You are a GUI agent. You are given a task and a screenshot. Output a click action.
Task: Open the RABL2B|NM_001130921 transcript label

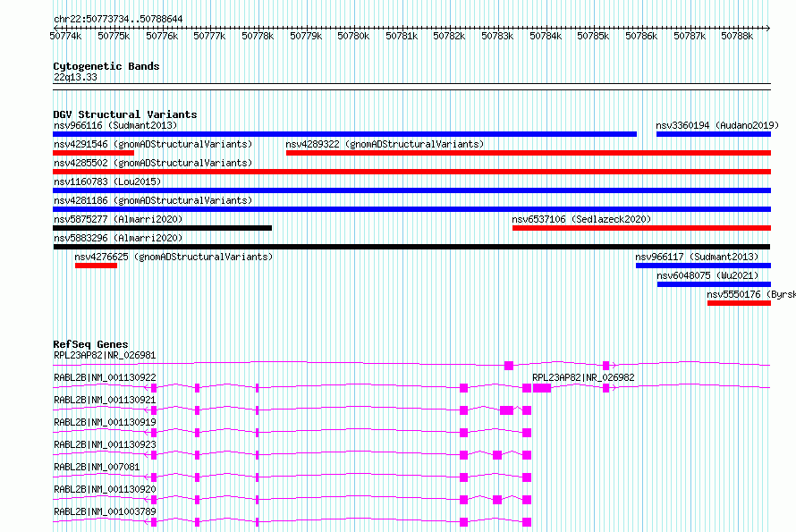coord(105,400)
